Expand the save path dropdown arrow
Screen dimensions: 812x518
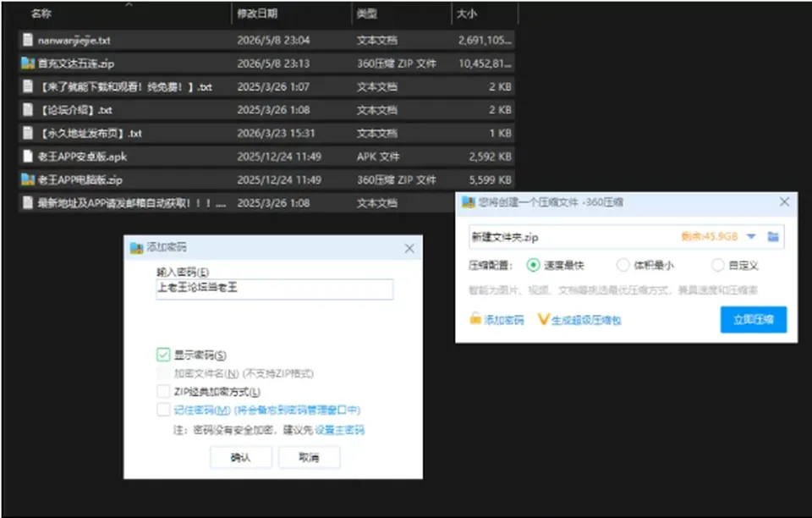tap(751, 237)
